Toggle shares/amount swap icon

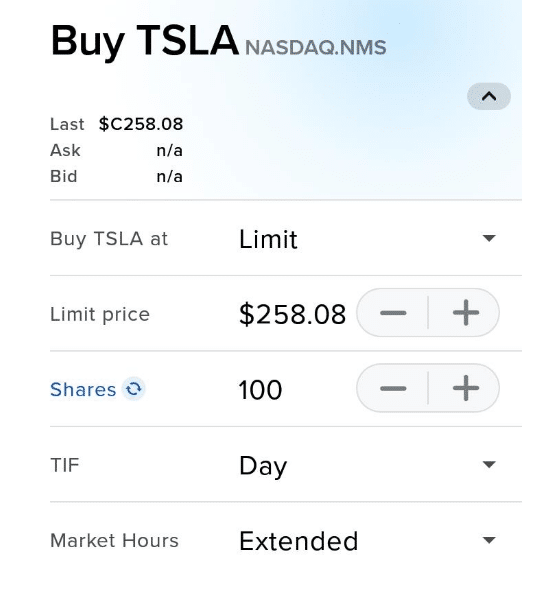pyautogui.click(x=133, y=389)
